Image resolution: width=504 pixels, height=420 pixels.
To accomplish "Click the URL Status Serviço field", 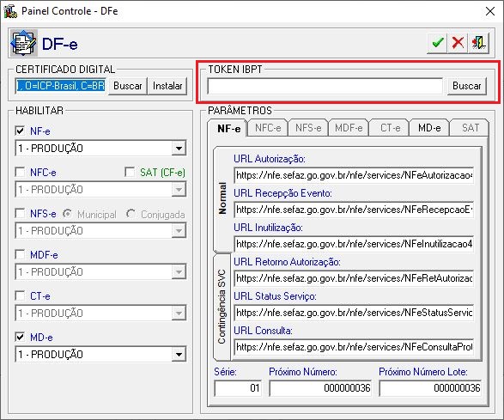I will click(x=354, y=313).
